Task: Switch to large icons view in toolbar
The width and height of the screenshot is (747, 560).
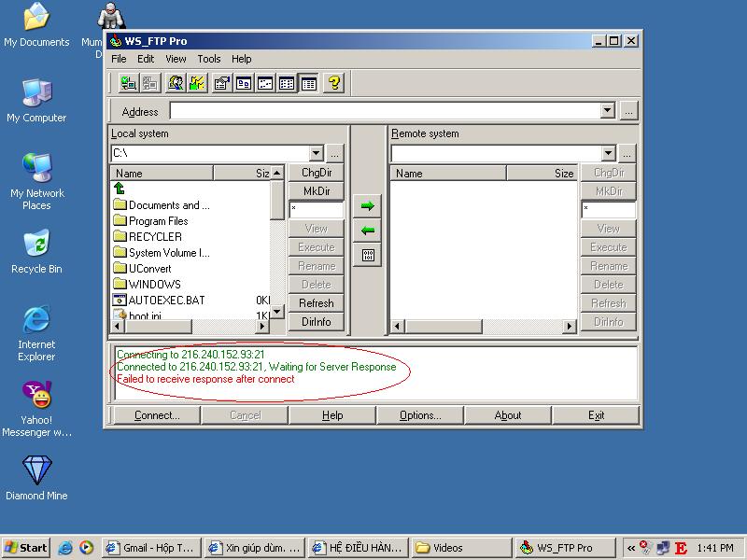Action: (244, 84)
